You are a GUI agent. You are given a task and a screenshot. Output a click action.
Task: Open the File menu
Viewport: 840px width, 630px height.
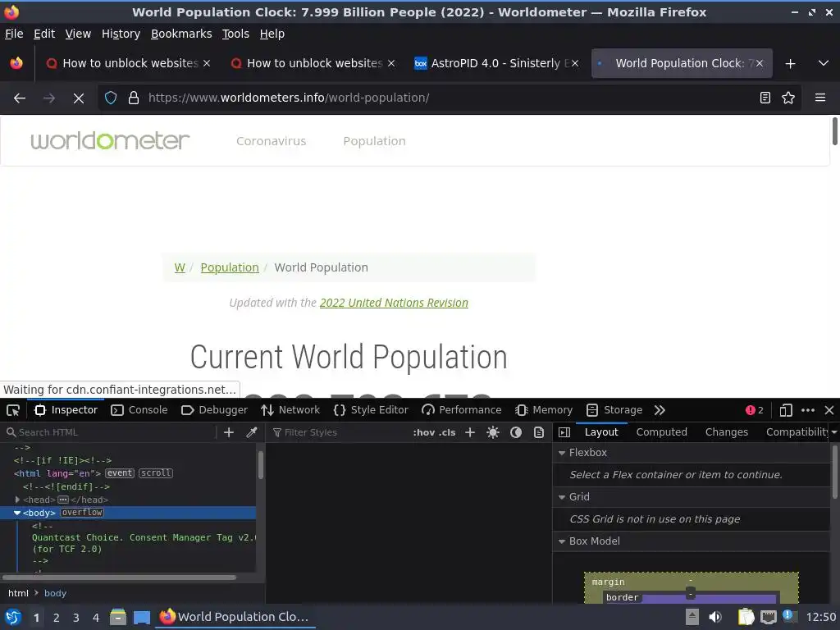click(14, 34)
